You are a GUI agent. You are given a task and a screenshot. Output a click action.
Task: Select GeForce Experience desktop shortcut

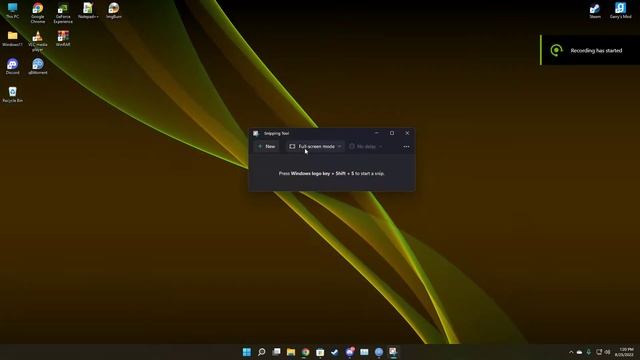63,13
